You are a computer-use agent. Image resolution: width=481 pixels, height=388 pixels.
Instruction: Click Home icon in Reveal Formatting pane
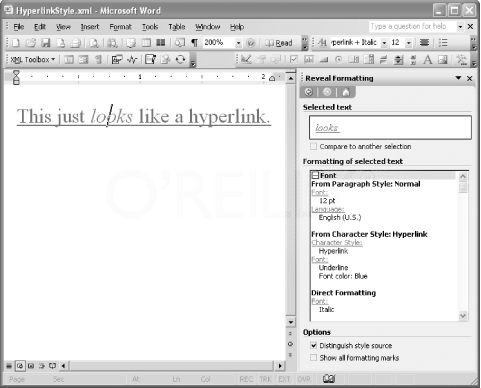tap(346, 92)
